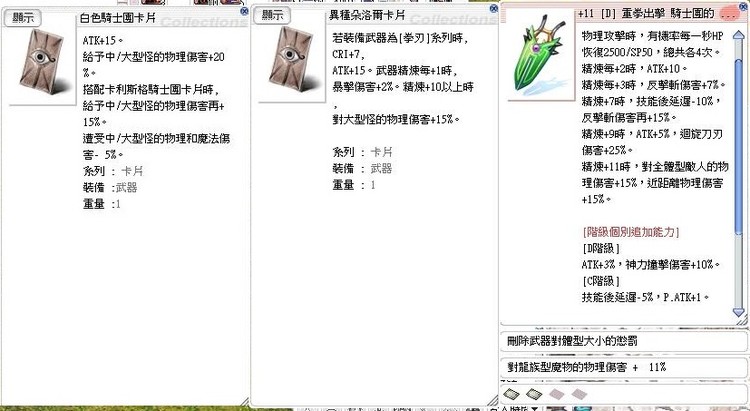Click the scroll down arrow in weapon description
Image resolution: width=750 pixels, height=411 pixels.
click(x=739, y=312)
